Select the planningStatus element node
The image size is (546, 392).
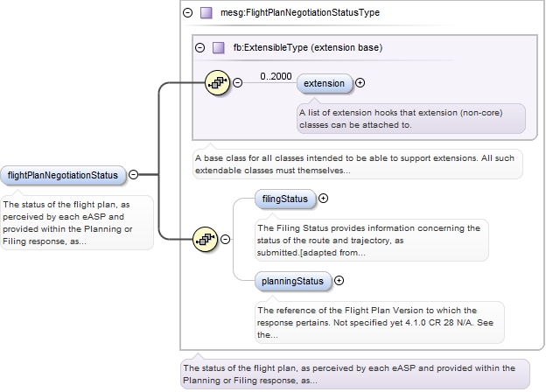coord(293,281)
